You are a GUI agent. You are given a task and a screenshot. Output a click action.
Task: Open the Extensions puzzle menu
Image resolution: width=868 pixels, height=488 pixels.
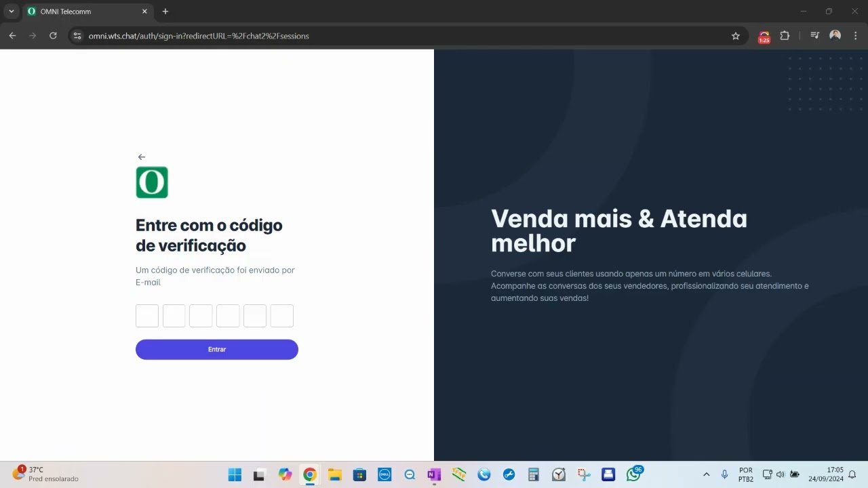point(785,36)
